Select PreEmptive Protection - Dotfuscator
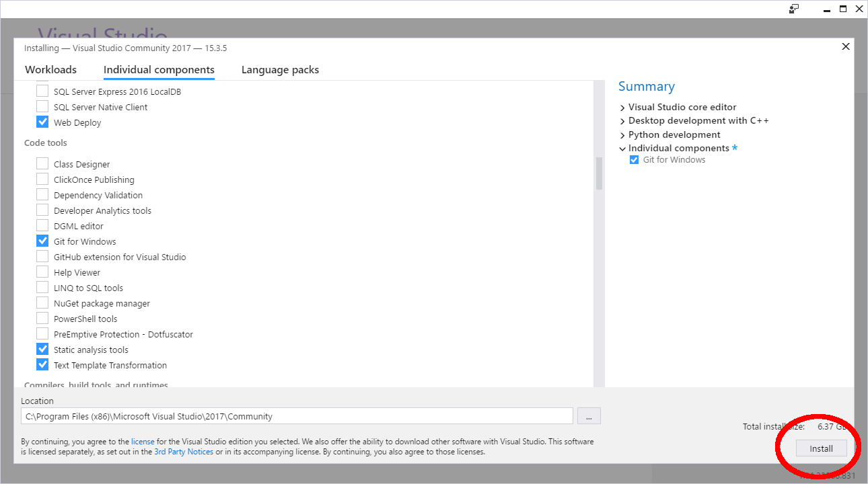This screenshot has height=484, width=868. click(42, 334)
